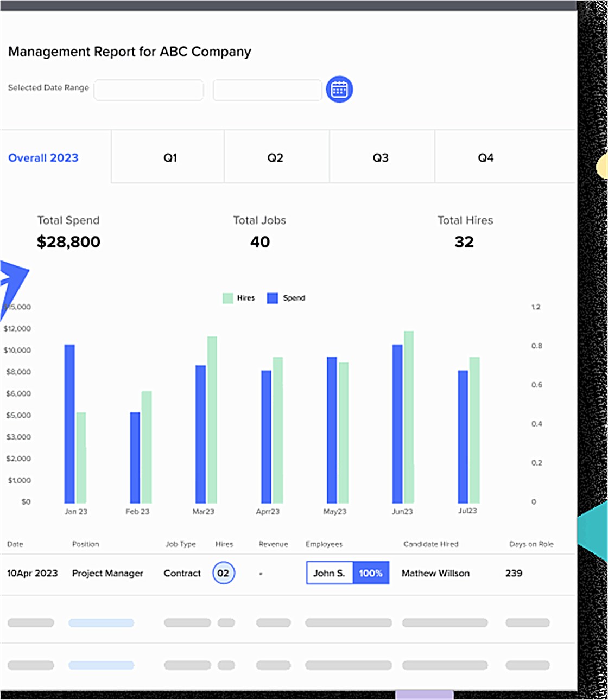Screen dimensions: 608x700
Task: Click the Date column header
Action: click(15, 544)
